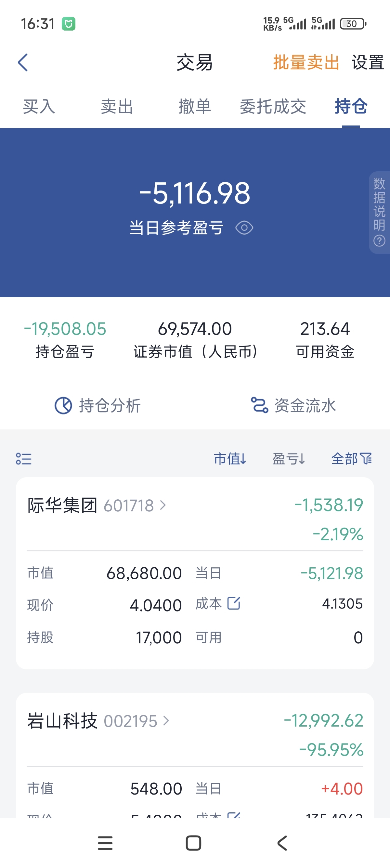Tap the 批量卖出 button

point(306,62)
